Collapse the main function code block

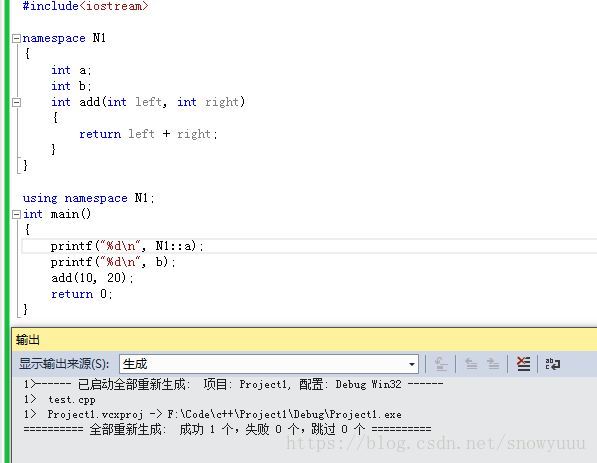pyautogui.click(x=16, y=214)
